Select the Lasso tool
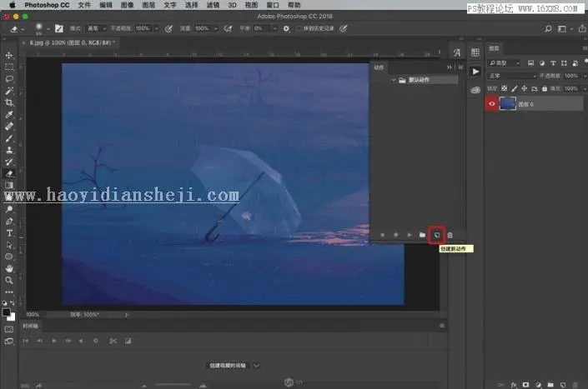This screenshot has height=389, width=588. click(9, 79)
